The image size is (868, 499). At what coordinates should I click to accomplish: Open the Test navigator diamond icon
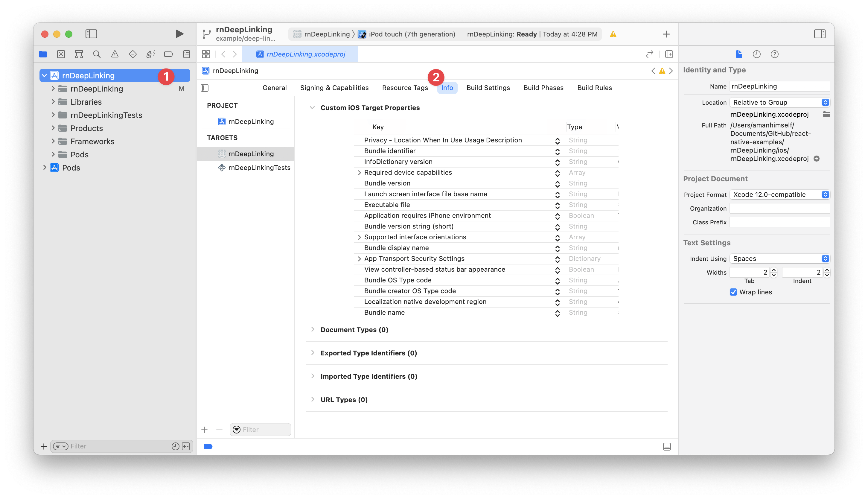point(133,54)
